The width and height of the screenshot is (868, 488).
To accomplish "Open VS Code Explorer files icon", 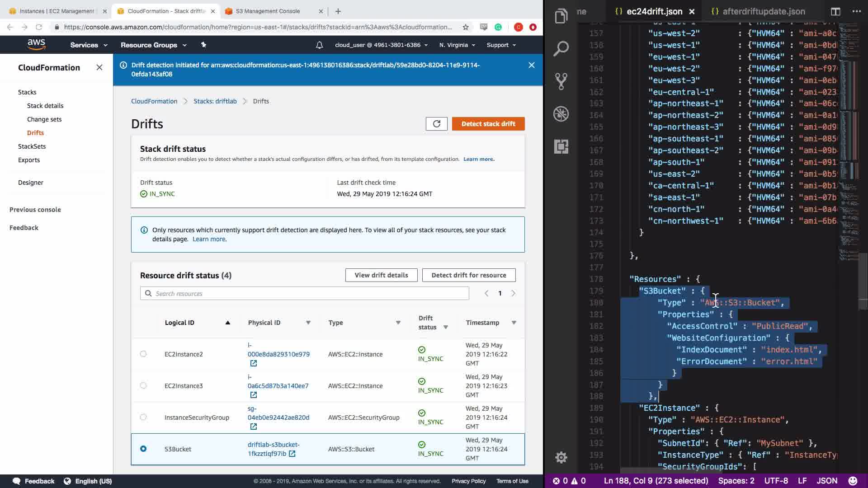I will point(561,17).
